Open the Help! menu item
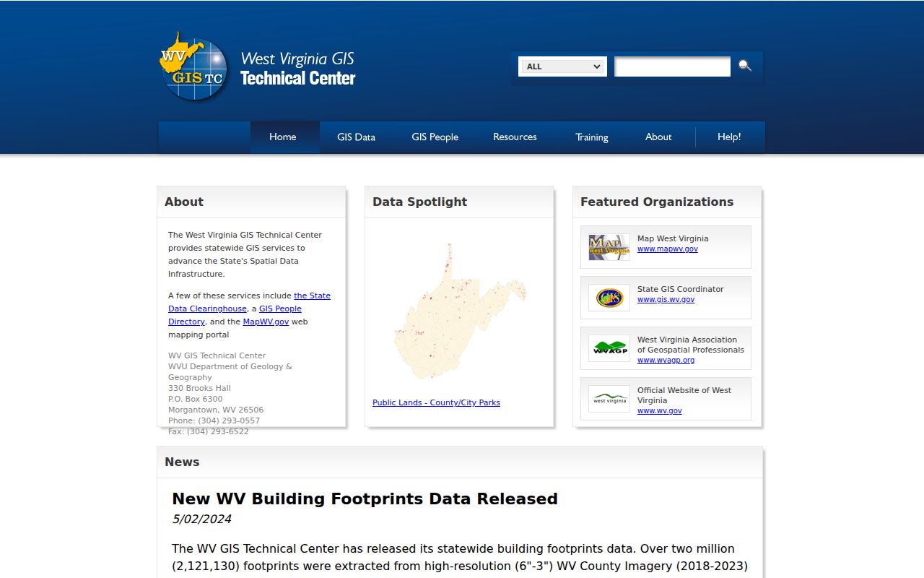The height and width of the screenshot is (578, 924). pos(729,137)
